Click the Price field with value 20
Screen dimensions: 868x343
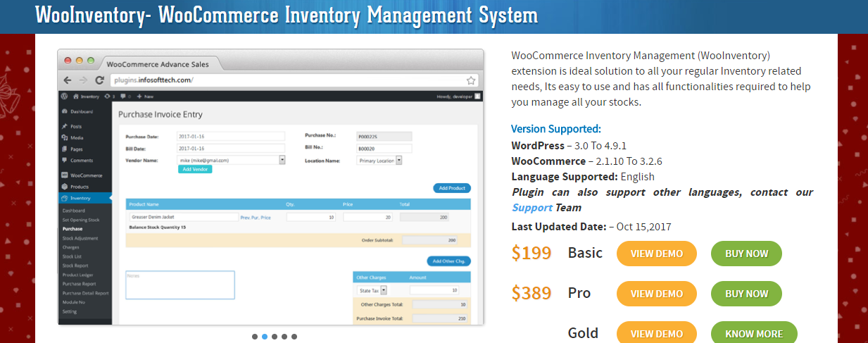(x=367, y=218)
